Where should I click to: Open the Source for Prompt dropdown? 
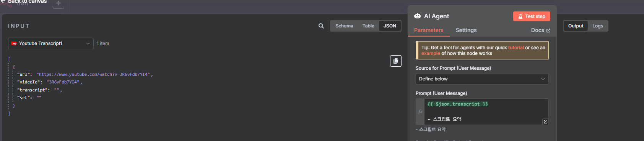[x=482, y=79]
